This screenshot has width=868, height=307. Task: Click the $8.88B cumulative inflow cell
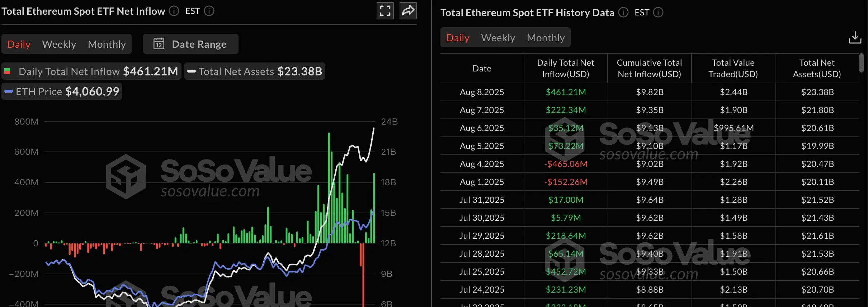(650, 289)
